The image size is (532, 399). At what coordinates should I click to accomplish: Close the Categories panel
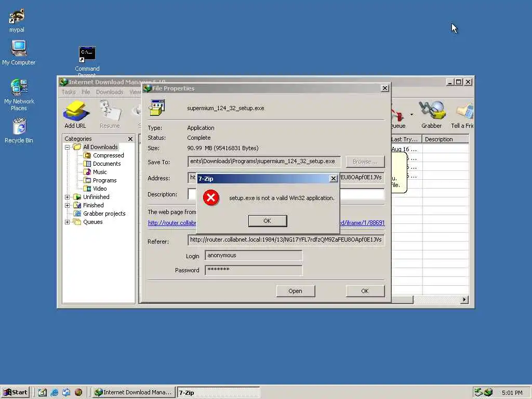(130, 139)
